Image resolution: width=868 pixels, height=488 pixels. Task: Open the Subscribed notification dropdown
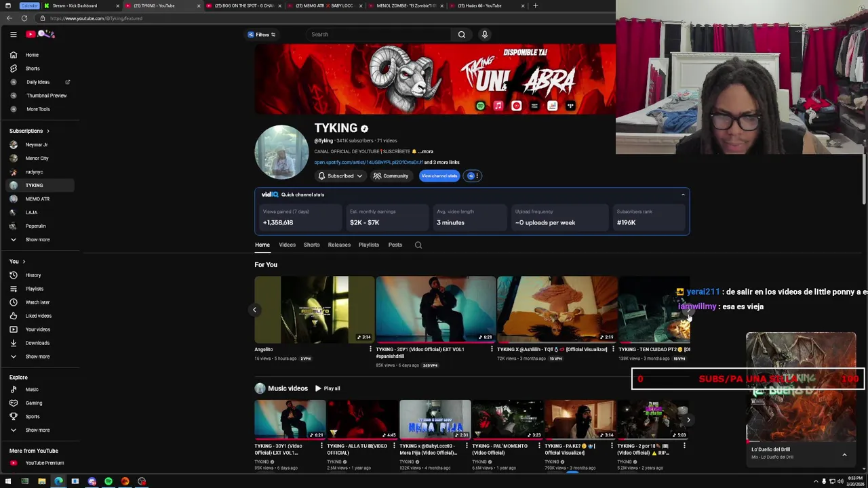point(340,176)
